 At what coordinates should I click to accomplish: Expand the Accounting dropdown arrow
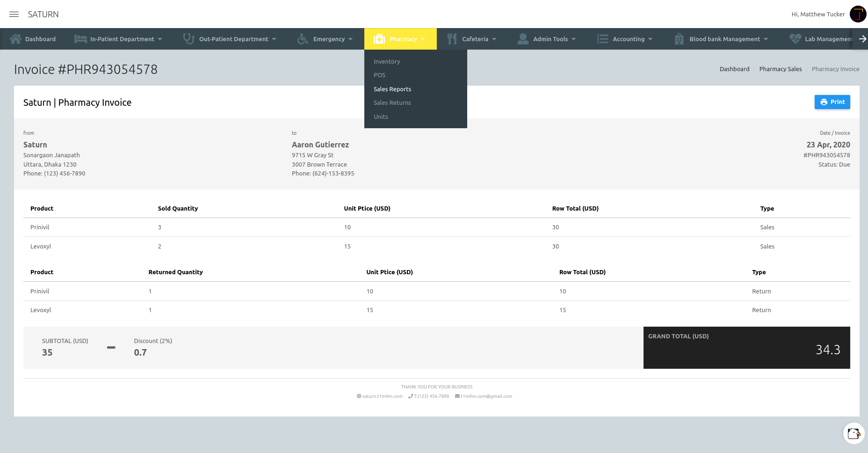click(x=650, y=39)
